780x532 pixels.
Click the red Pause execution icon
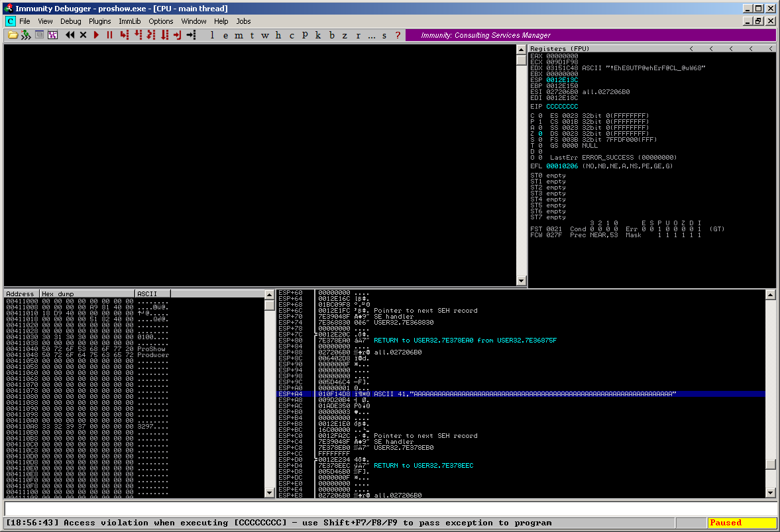point(109,35)
